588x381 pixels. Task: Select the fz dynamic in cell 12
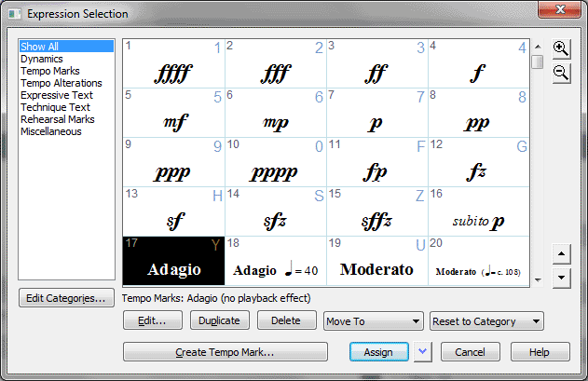pos(478,162)
